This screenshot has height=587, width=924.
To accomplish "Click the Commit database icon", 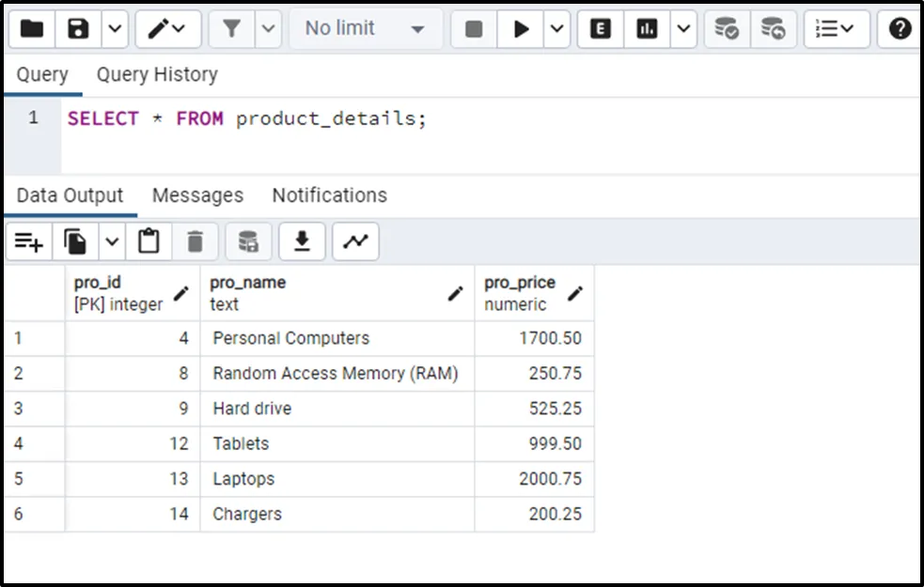I will pos(726,29).
